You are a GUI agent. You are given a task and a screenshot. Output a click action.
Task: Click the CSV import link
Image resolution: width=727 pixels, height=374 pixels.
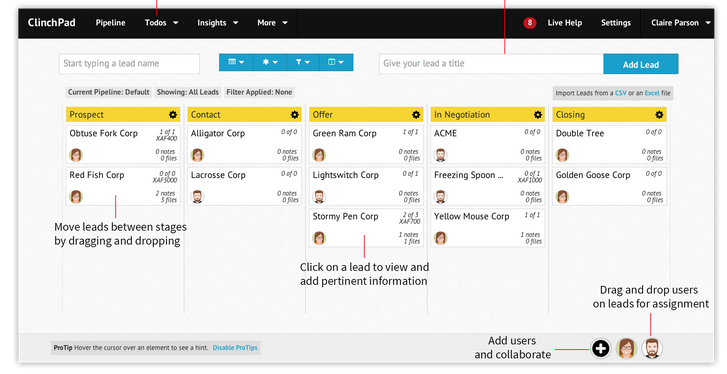click(620, 93)
